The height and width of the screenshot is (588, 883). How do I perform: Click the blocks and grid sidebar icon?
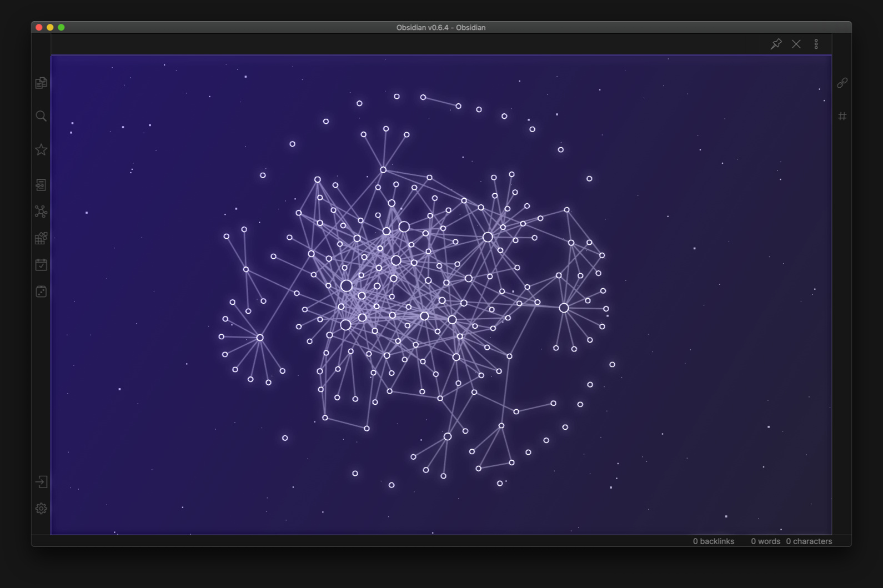[41, 238]
